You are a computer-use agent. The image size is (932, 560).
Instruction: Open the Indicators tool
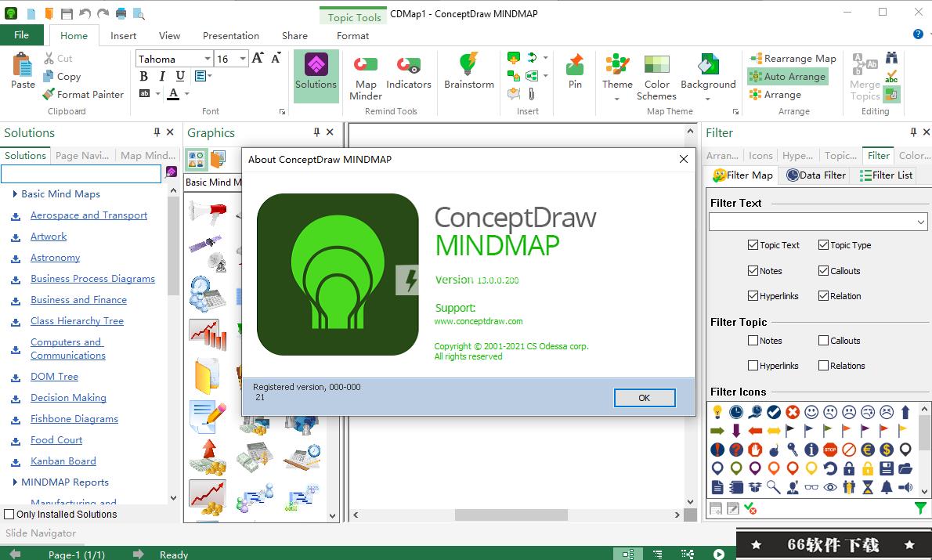click(408, 73)
